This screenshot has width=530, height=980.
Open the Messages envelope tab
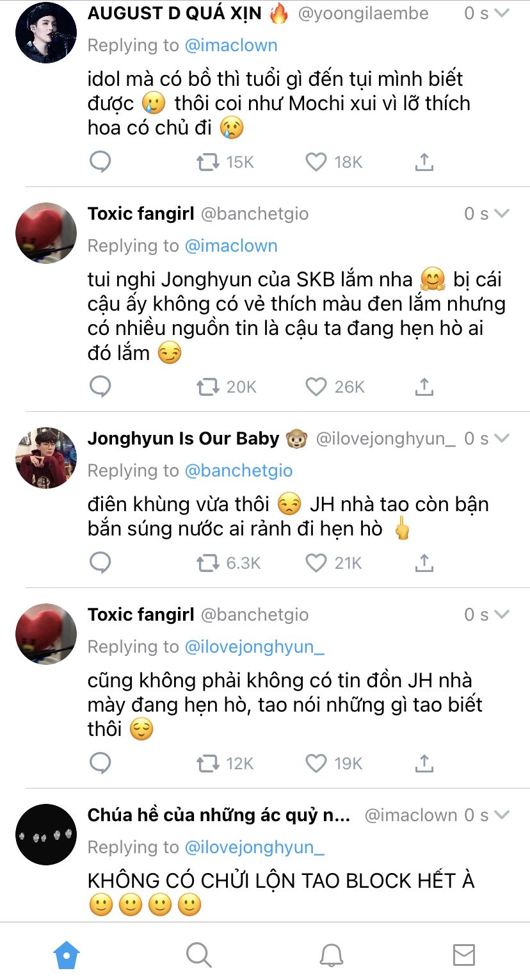(463, 955)
